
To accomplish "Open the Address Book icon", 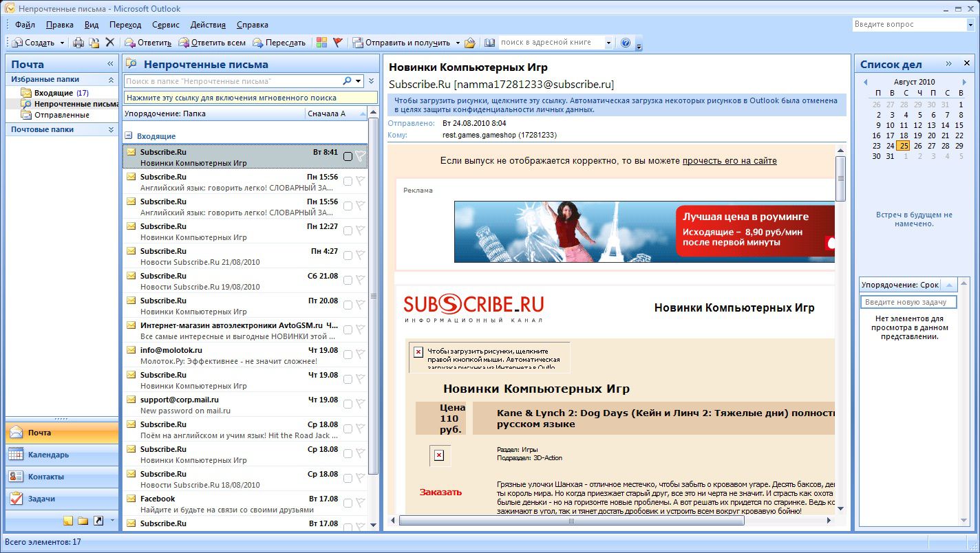I will 489,43.
